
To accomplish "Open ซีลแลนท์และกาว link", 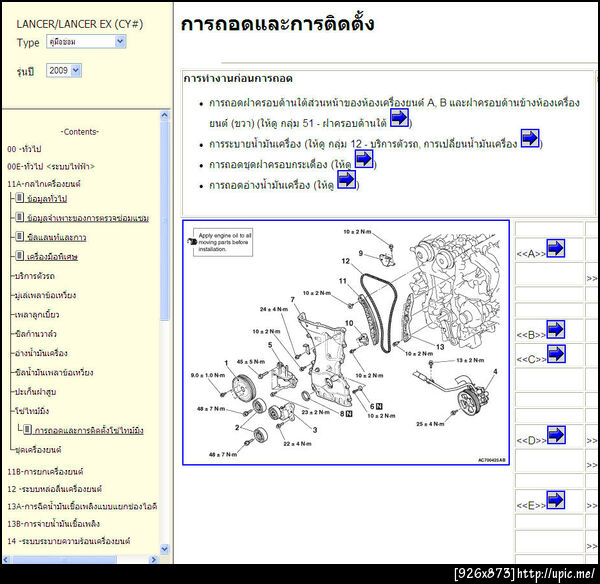I will [57, 238].
